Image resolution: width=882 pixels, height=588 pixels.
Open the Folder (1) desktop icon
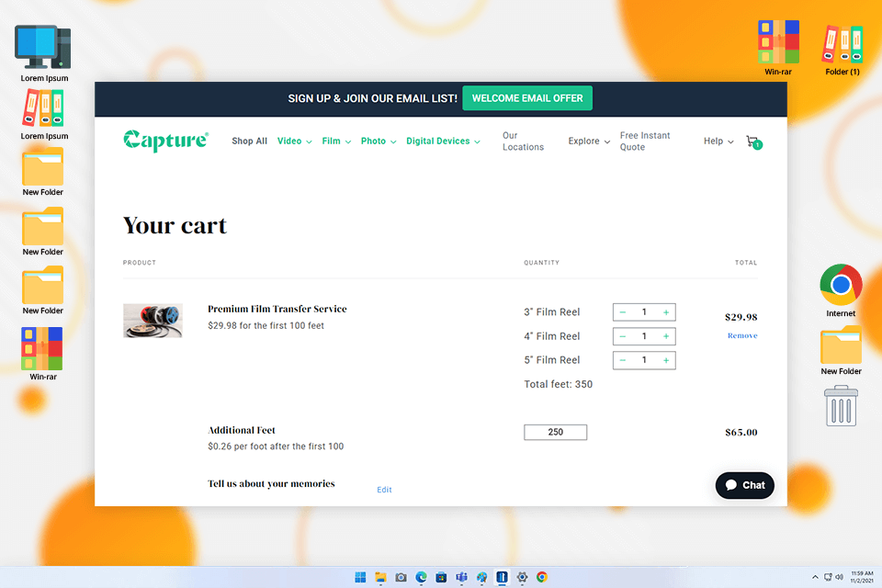(x=842, y=51)
